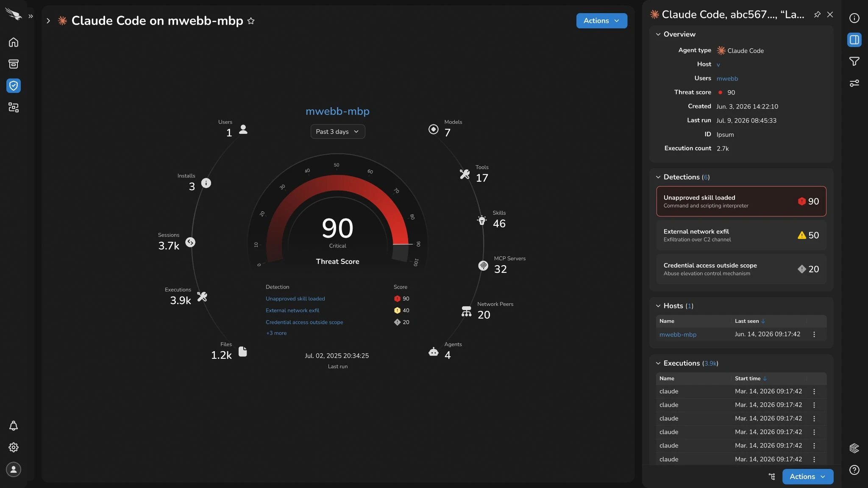Click the Users person icon
This screenshot has width=868, height=488.
(x=243, y=129)
